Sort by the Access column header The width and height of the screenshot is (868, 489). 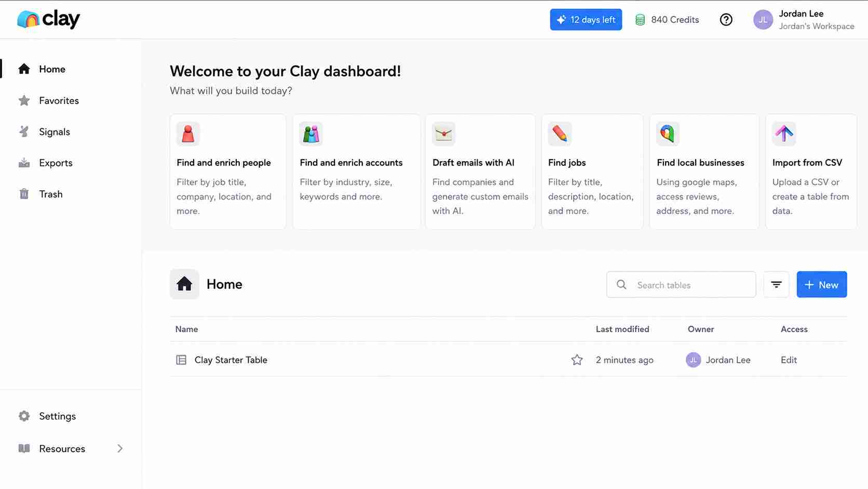(x=794, y=329)
